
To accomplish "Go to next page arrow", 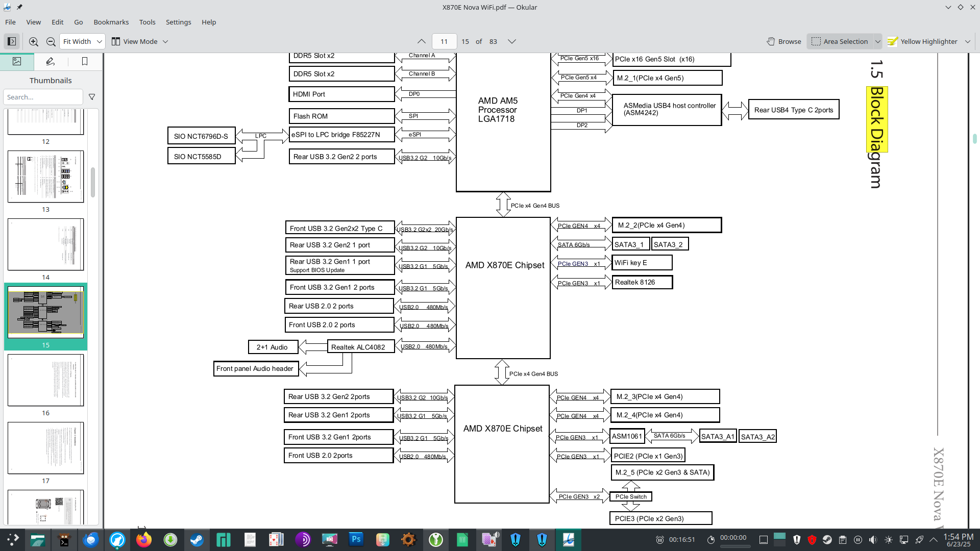I will coord(511,41).
